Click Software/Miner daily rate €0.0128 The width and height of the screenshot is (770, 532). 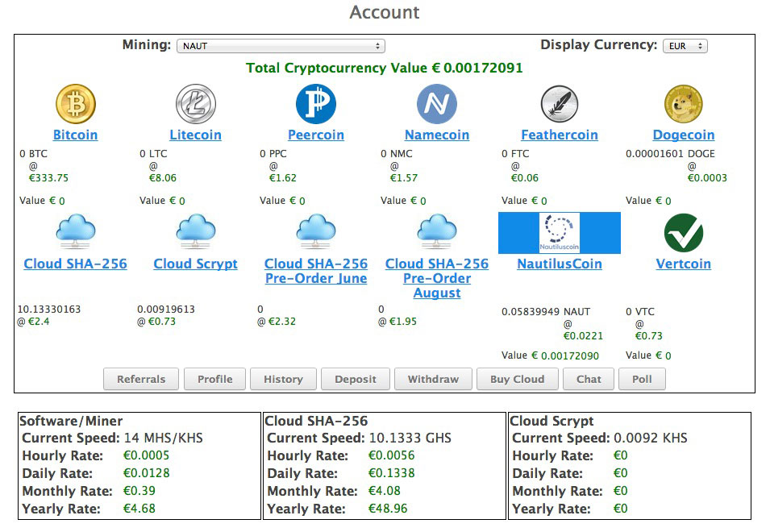click(x=146, y=473)
